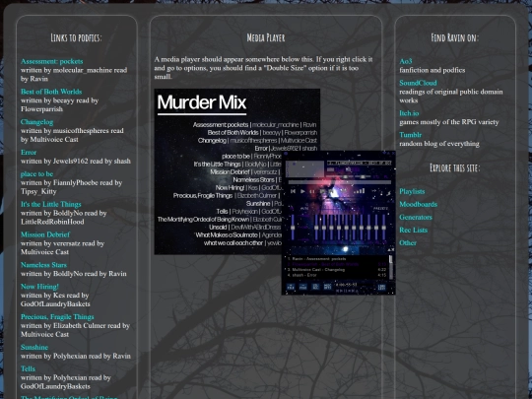Viewport: 532px width, 399px height.
Task: Open the Assessment: pockets podfic link
Action: click(52, 61)
